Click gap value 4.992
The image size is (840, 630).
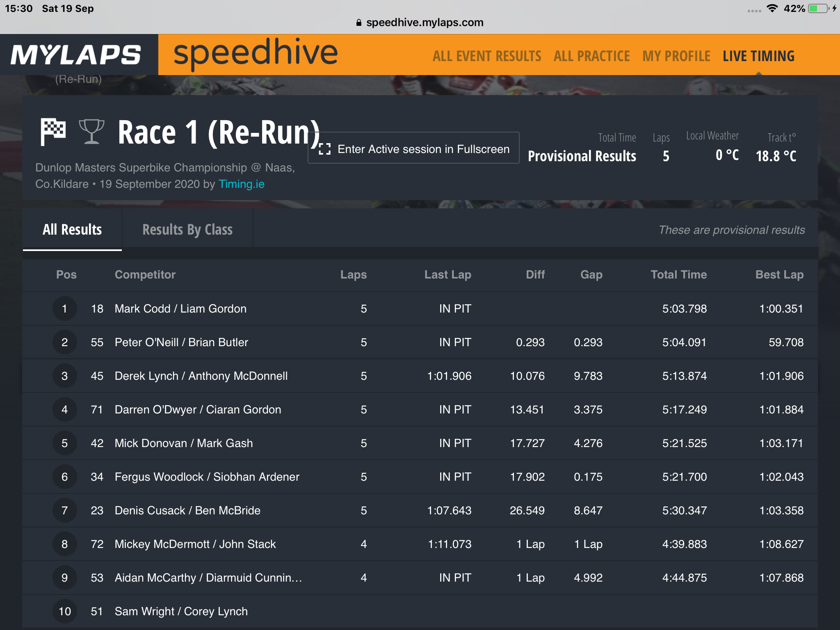[x=588, y=577]
